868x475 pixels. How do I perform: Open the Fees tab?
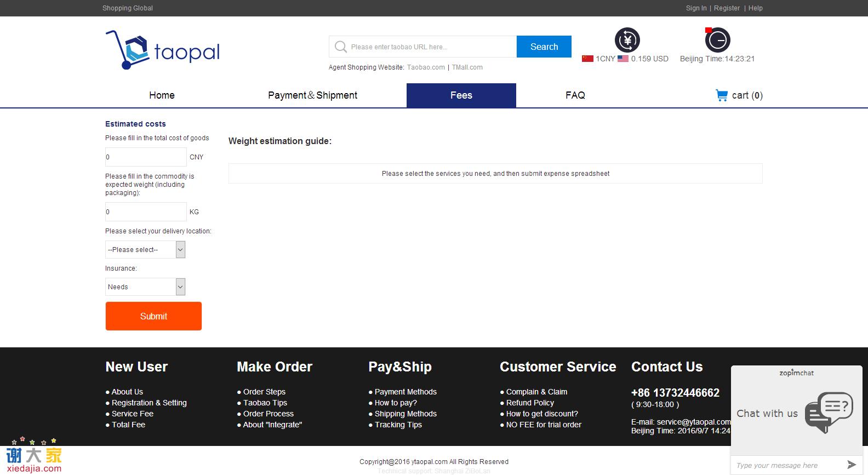[461, 95]
